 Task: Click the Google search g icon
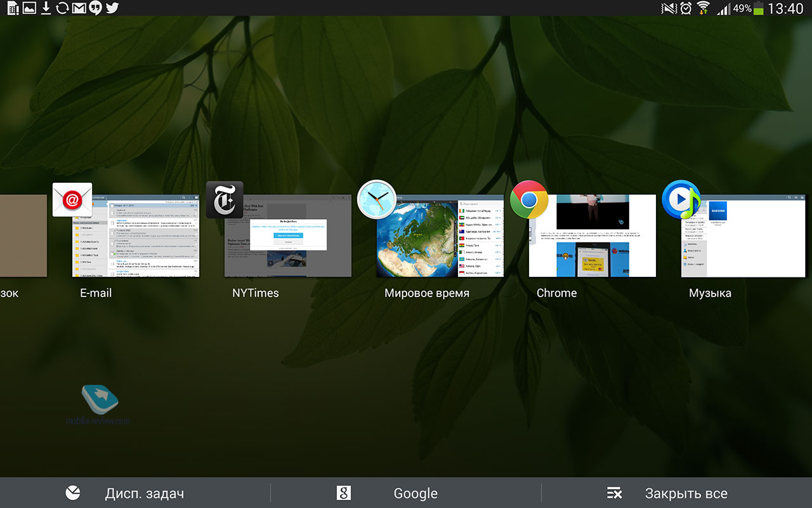click(343, 493)
